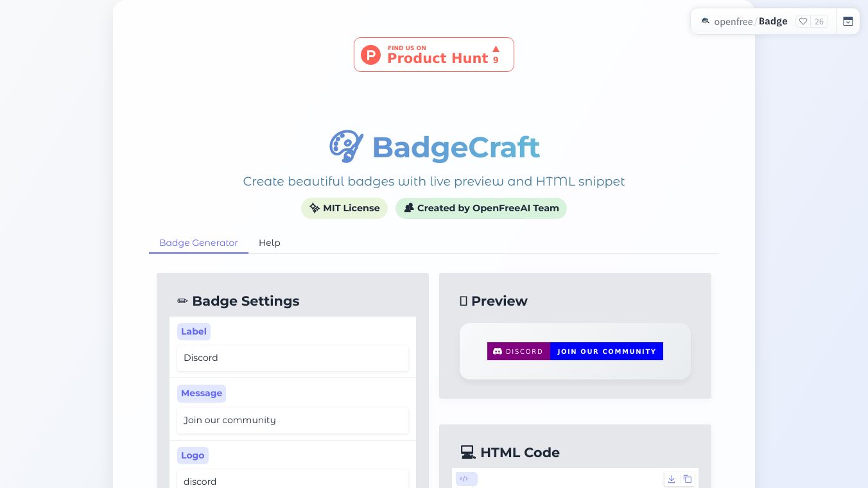Click the 'Logo' field label

click(x=193, y=455)
